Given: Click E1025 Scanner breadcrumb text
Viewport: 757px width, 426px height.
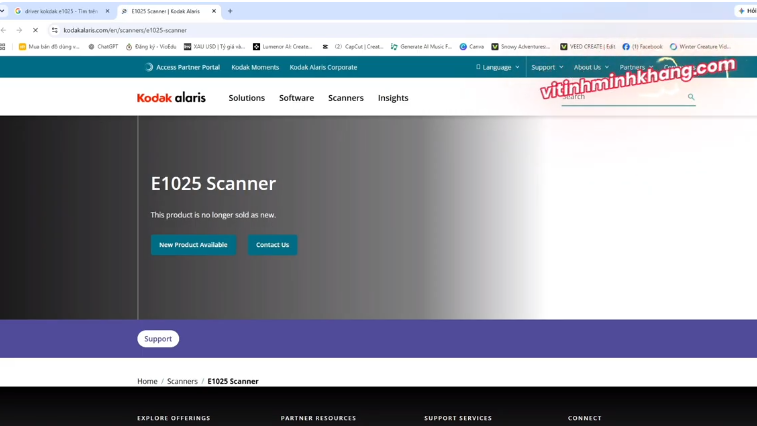Looking at the screenshot, I should pos(233,381).
